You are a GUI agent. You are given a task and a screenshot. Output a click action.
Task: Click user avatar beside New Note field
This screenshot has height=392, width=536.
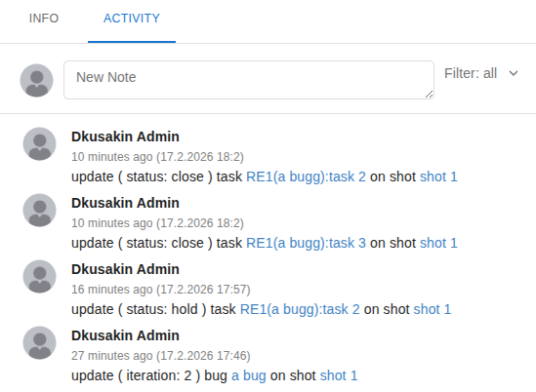click(x=36, y=81)
